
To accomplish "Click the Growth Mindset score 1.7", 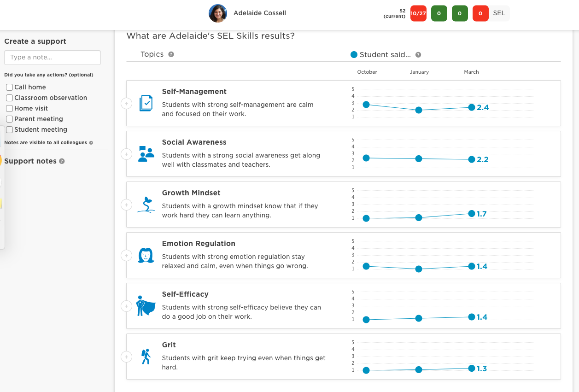I will pyautogui.click(x=482, y=214).
